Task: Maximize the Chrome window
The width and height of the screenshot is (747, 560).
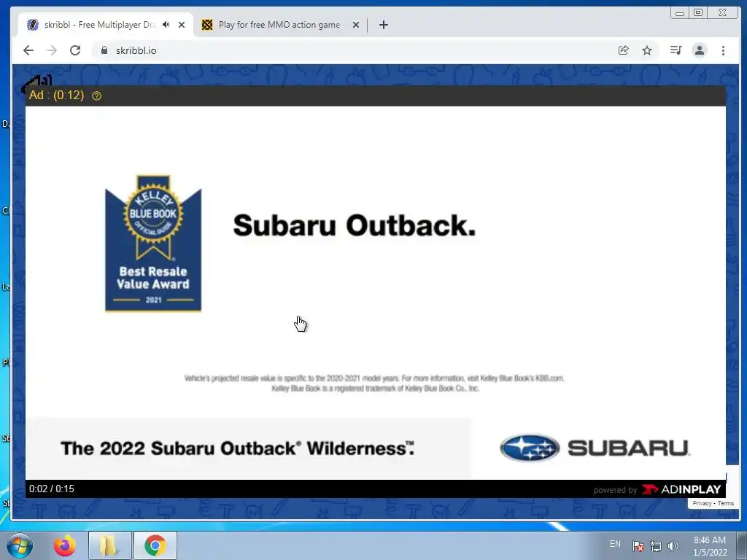Action: point(698,13)
